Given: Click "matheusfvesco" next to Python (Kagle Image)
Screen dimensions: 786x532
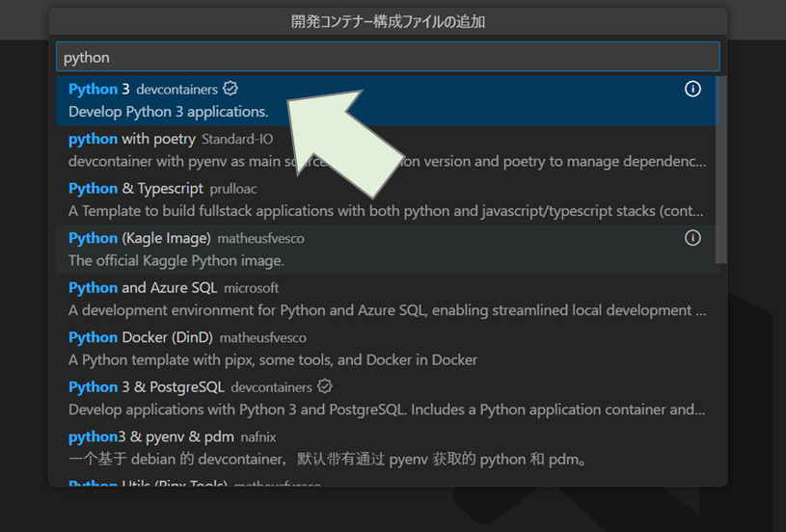Looking at the screenshot, I should 260,238.
